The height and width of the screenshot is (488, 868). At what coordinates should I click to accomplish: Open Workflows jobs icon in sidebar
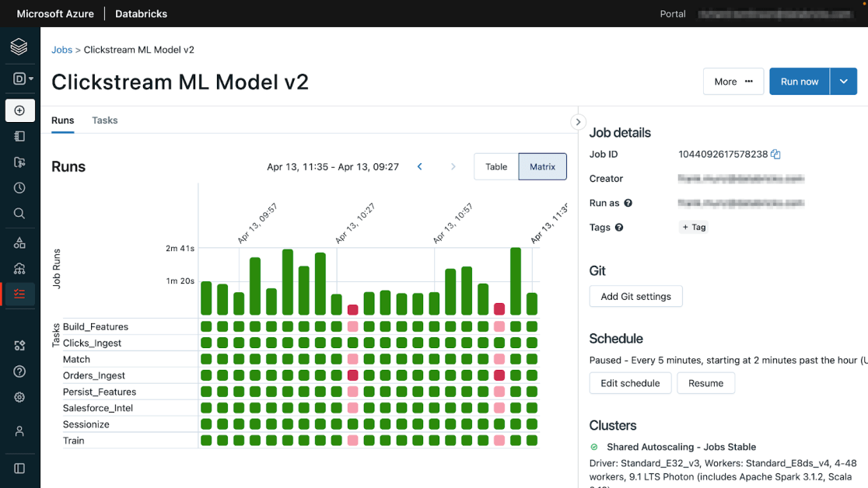19,294
